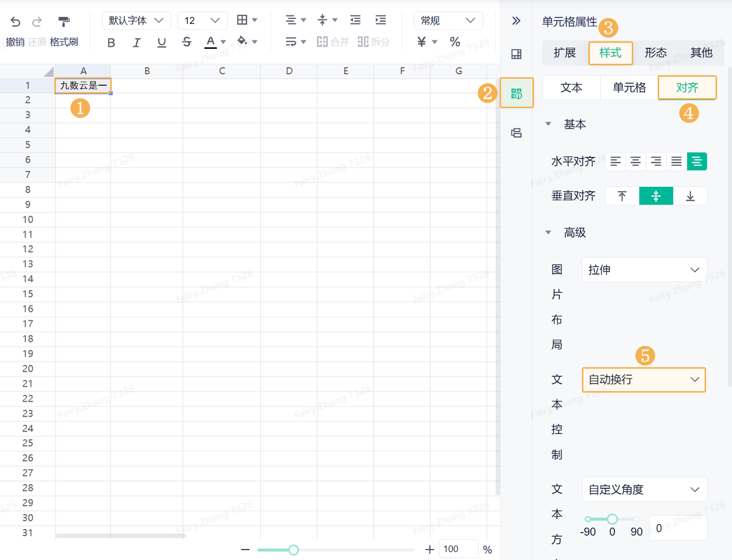Open the 常规 number format dropdown
This screenshot has width=732, height=560.
click(448, 20)
